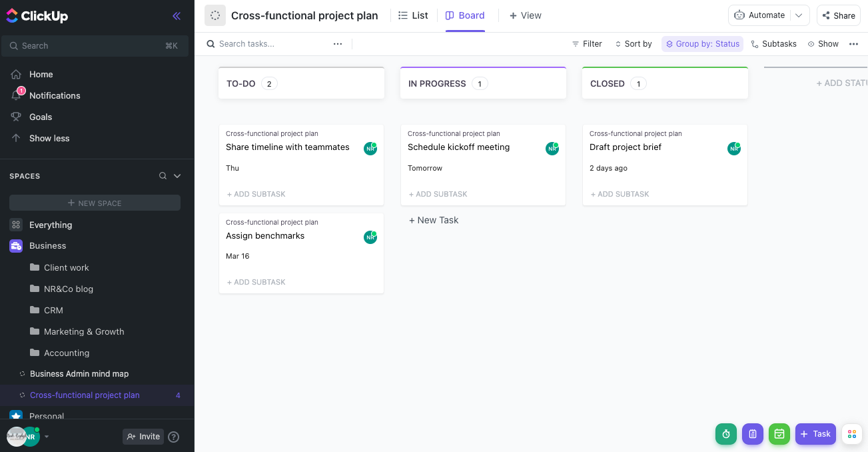Search spaces using magnifier icon
This screenshot has height=452, width=868.
point(163,176)
